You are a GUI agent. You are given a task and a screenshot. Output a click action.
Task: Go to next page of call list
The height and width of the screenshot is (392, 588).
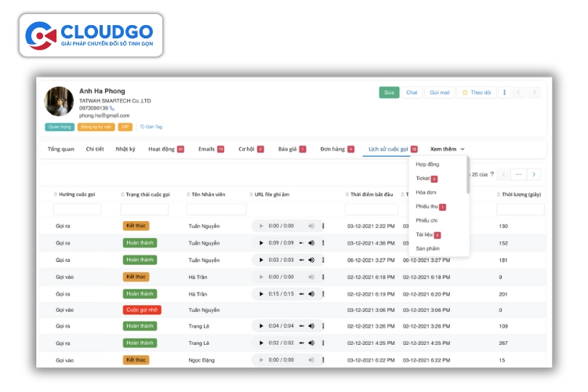click(534, 174)
